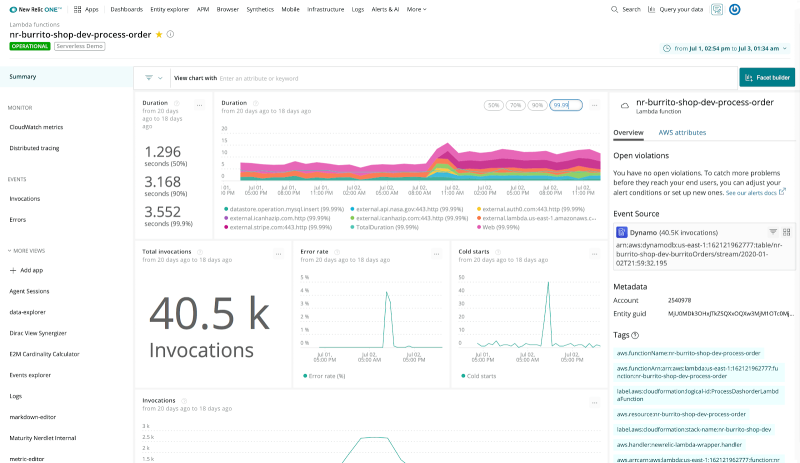The width and height of the screenshot is (800, 463).
Task: Open the time range picker dropdown
Action: [724, 48]
